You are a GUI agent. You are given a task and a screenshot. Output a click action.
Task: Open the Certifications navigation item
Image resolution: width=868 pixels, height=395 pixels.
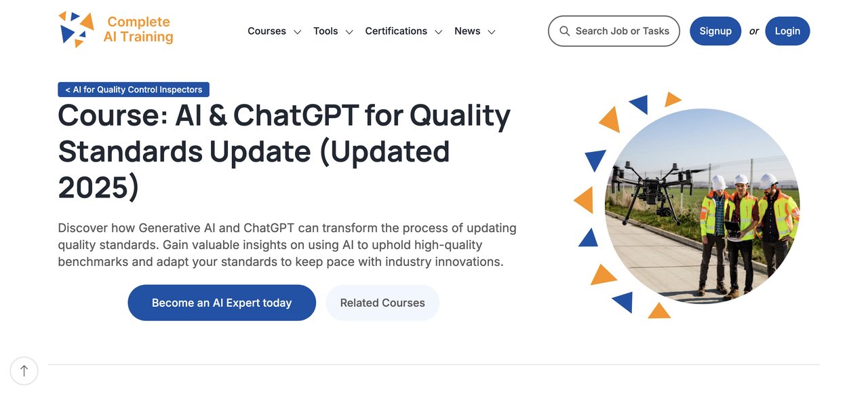click(x=396, y=31)
